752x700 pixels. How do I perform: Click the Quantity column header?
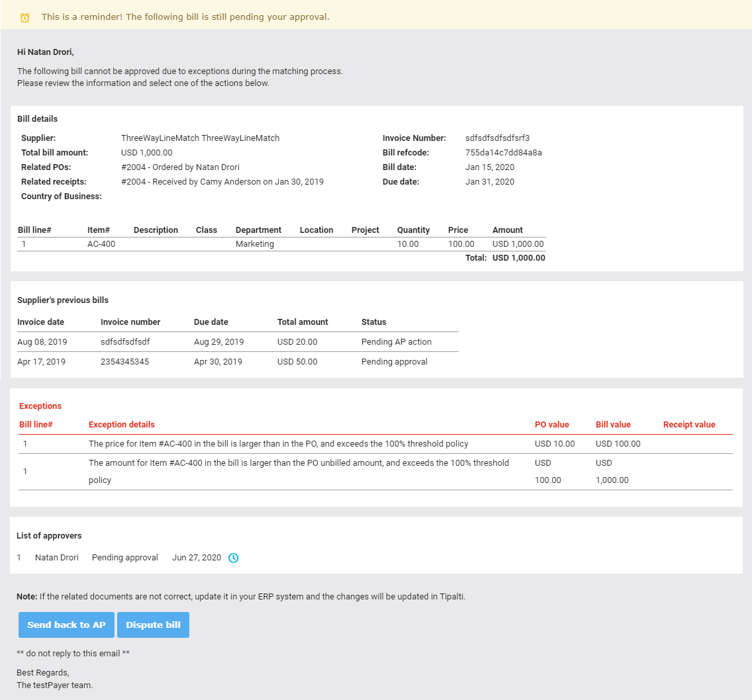click(413, 230)
